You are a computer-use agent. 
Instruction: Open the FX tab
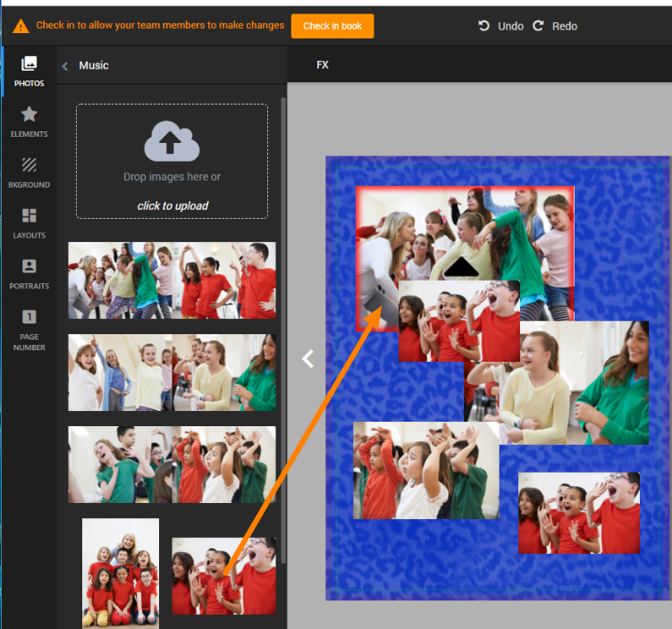tap(323, 65)
